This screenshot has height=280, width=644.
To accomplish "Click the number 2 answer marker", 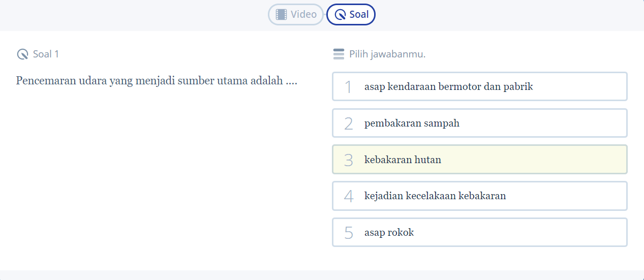I will [x=348, y=123].
